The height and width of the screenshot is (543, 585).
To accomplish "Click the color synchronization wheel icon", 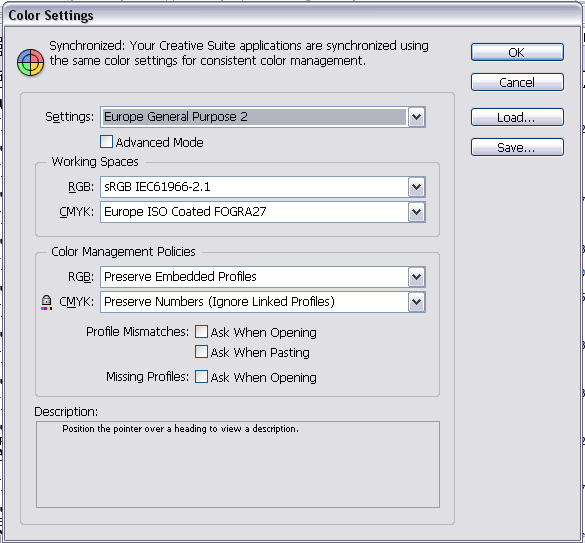I will click(x=30, y=62).
